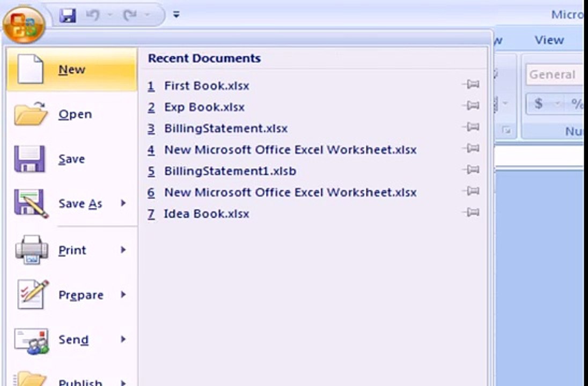The width and height of the screenshot is (588, 386).
Task: Click the Save icon in Quick Access Toolbar
Action: pyautogui.click(x=68, y=16)
